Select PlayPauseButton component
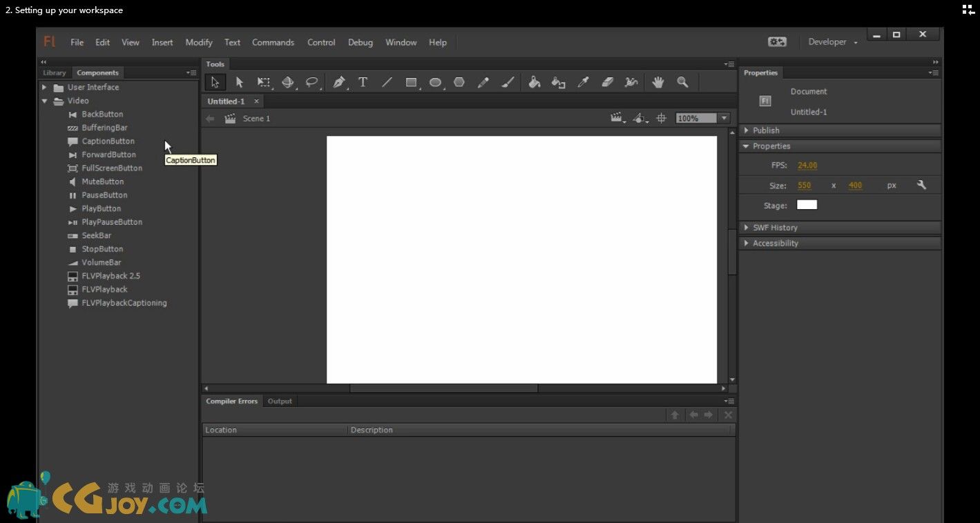This screenshot has width=980, height=523. pos(112,222)
